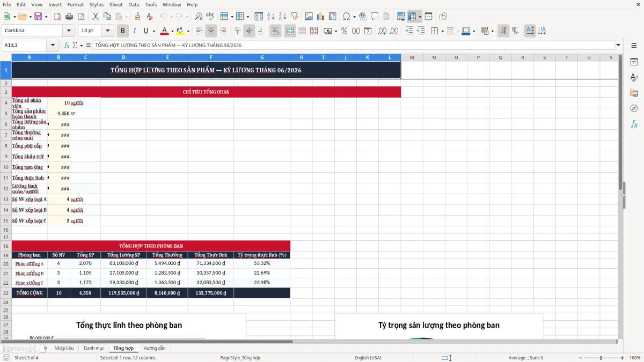This screenshot has width=644, height=362.
Task: Click the Copy icon
Action: (107, 17)
